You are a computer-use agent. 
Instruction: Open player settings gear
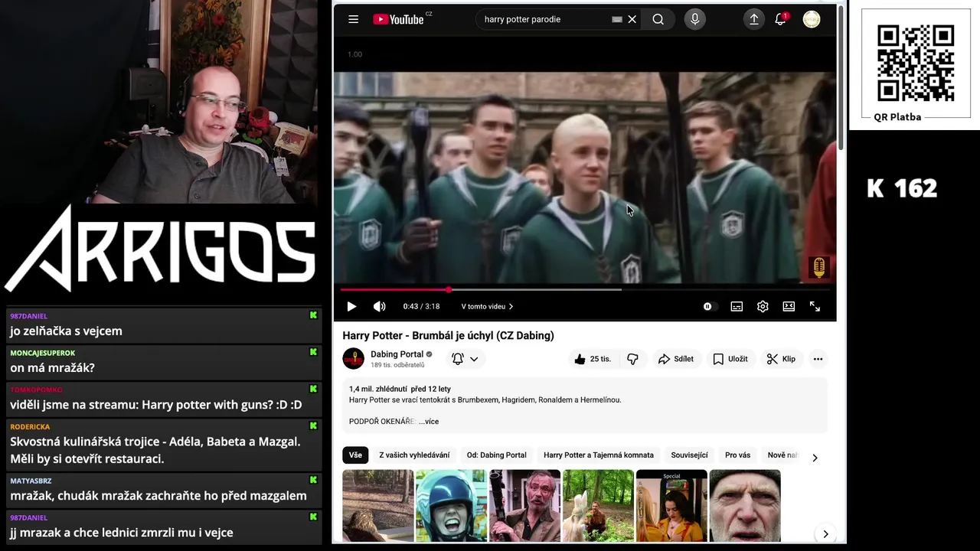tap(763, 306)
